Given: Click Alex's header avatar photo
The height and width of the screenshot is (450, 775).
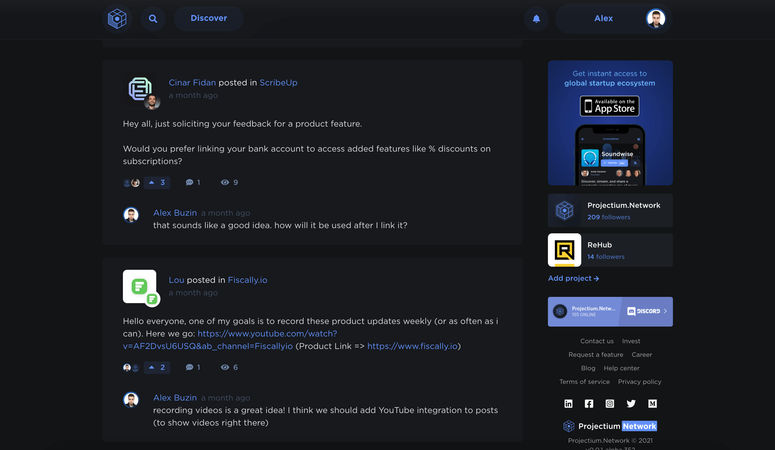Looking at the screenshot, I should click(656, 19).
